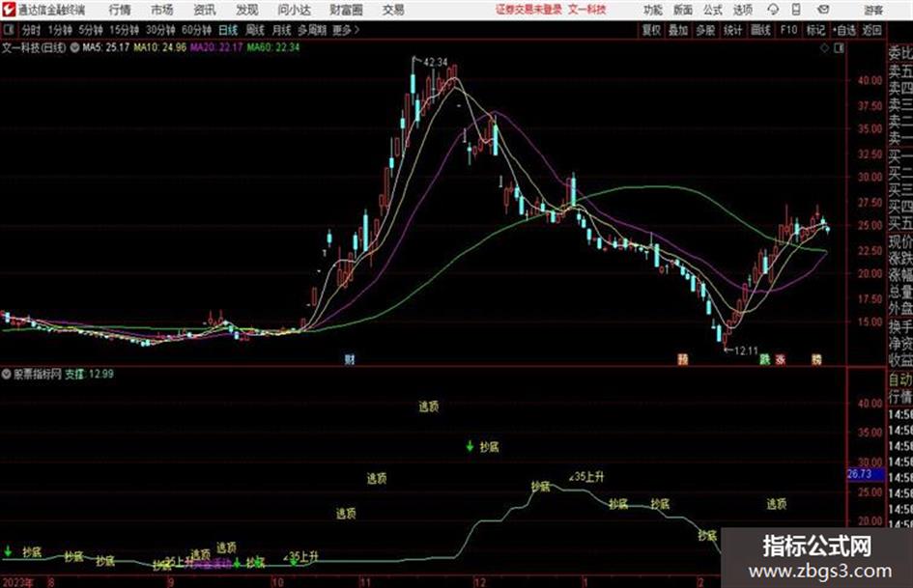Click the 42.34 high price label
Image resolution: width=913 pixels, height=588 pixels.
(x=436, y=63)
